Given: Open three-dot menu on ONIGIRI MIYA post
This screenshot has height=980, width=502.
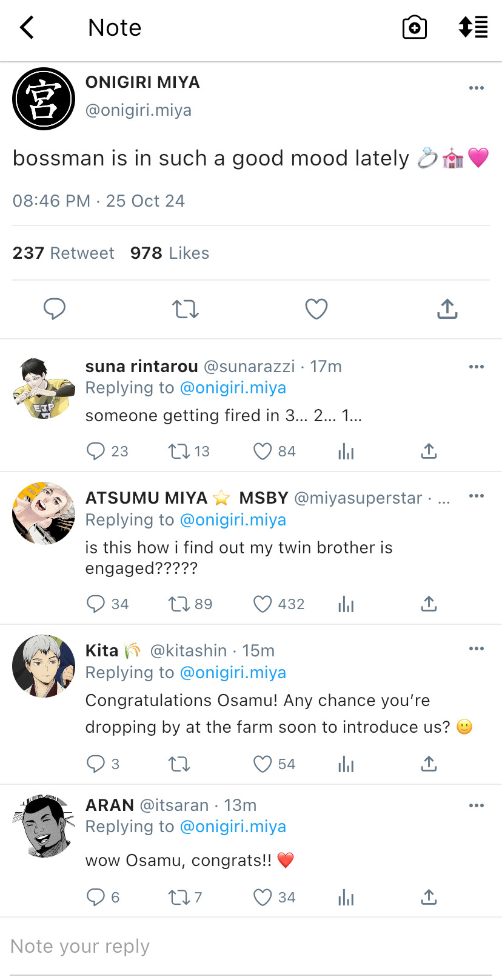Looking at the screenshot, I should pos(477,88).
